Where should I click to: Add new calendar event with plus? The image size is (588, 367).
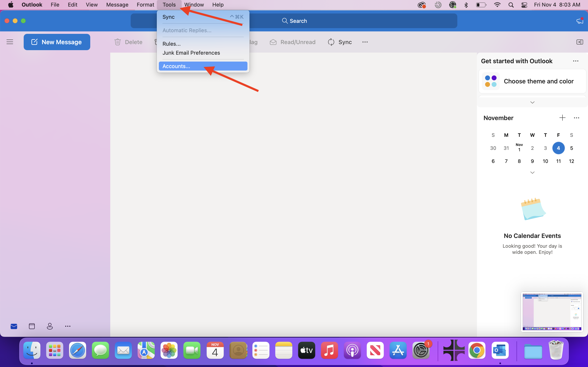[562, 118]
